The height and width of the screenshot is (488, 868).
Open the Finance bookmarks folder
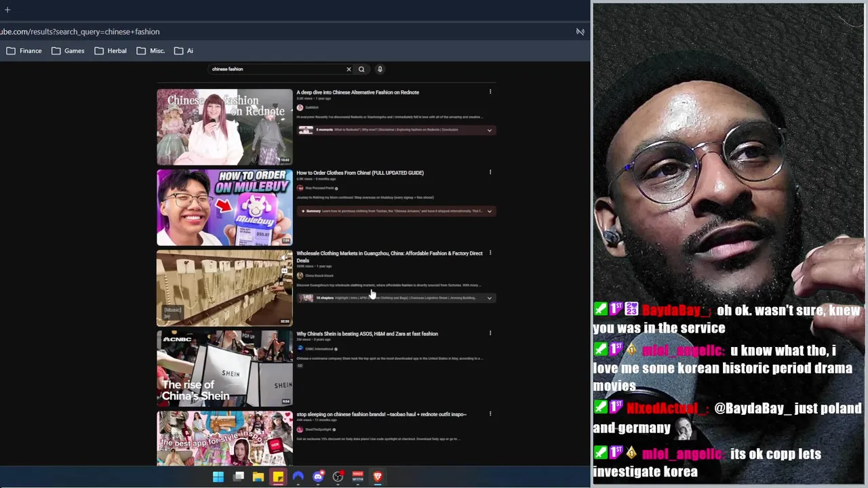[x=24, y=51]
